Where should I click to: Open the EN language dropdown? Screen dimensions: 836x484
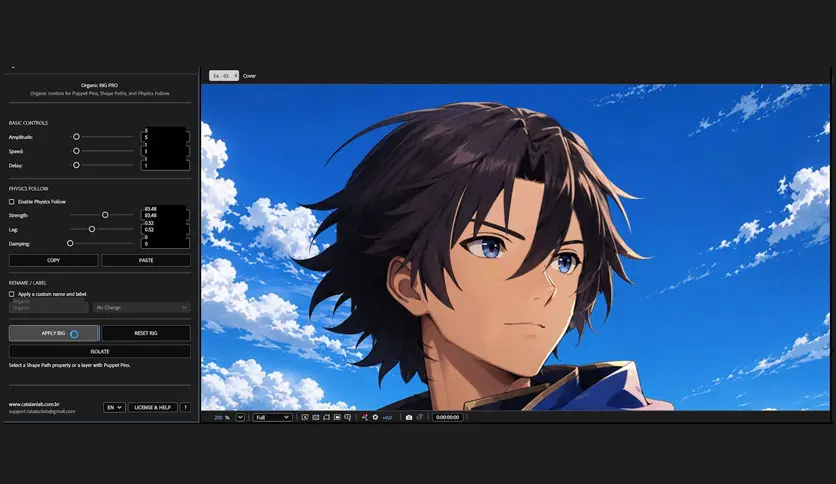tap(114, 407)
